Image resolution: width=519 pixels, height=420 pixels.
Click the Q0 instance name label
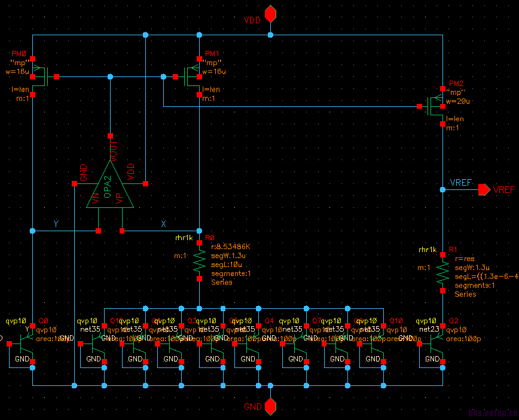[x=44, y=321]
